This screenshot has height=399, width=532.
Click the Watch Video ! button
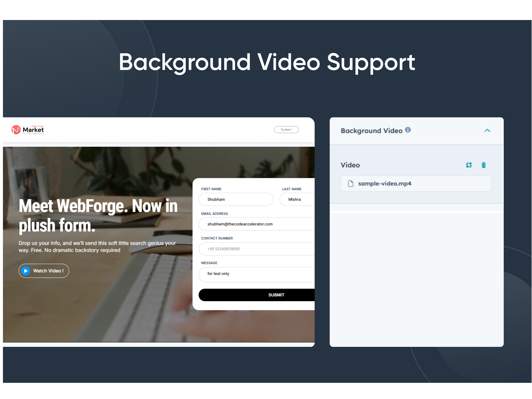[44, 271]
